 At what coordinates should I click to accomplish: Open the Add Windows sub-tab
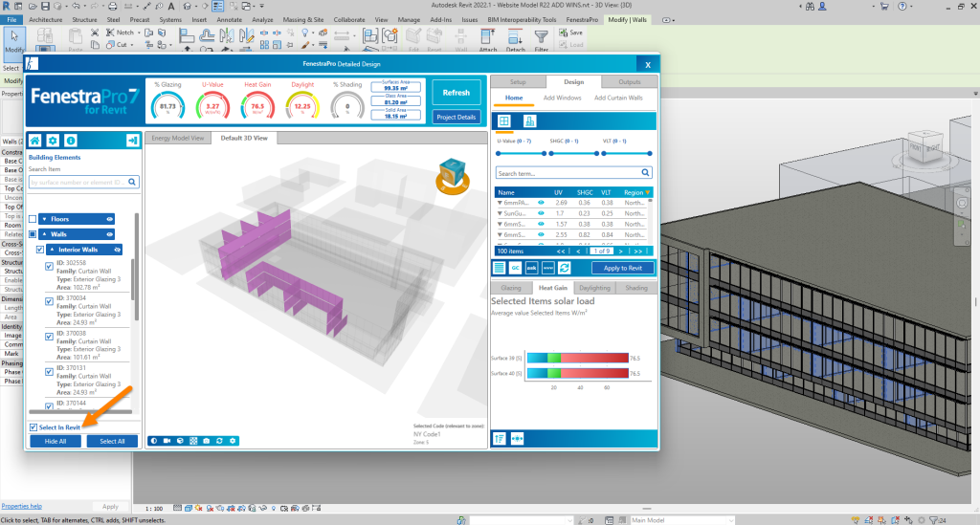coord(562,98)
